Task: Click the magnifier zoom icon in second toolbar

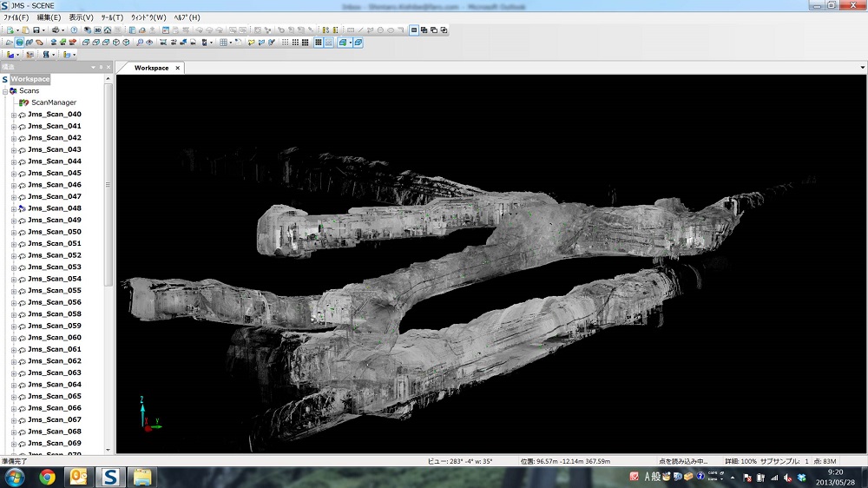Action: coord(138,42)
